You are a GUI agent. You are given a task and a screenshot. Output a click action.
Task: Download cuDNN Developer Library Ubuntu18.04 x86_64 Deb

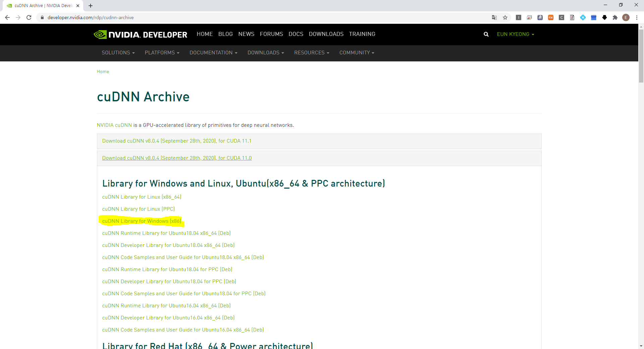(x=168, y=245)
